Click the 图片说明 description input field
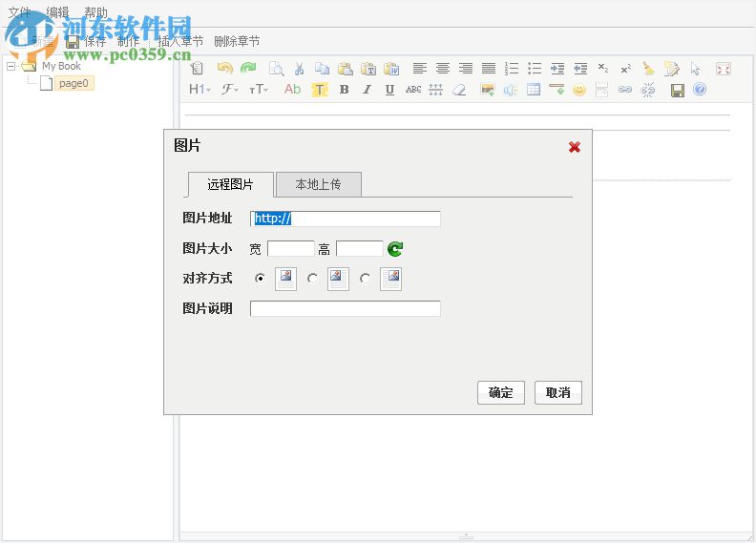Viewport: 756px width, 543px height. pos(346,309)
